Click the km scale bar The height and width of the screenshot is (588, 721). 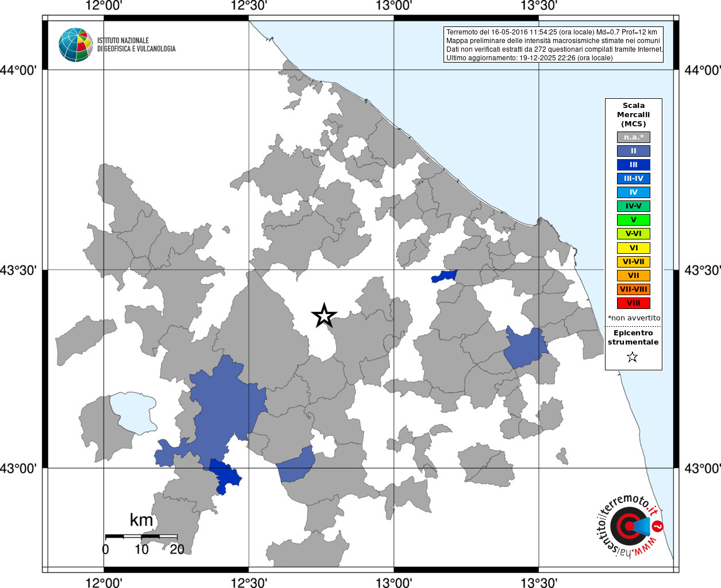[141, 536]
